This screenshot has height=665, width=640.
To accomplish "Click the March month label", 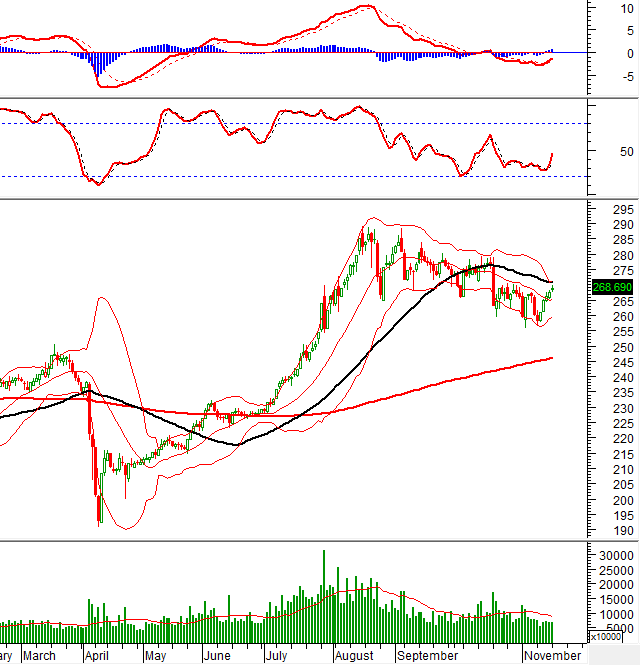I will [39, 657].
